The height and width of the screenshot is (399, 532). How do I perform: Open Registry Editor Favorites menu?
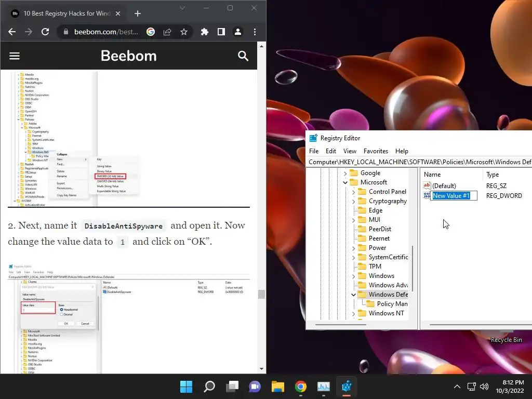point(376,151)
